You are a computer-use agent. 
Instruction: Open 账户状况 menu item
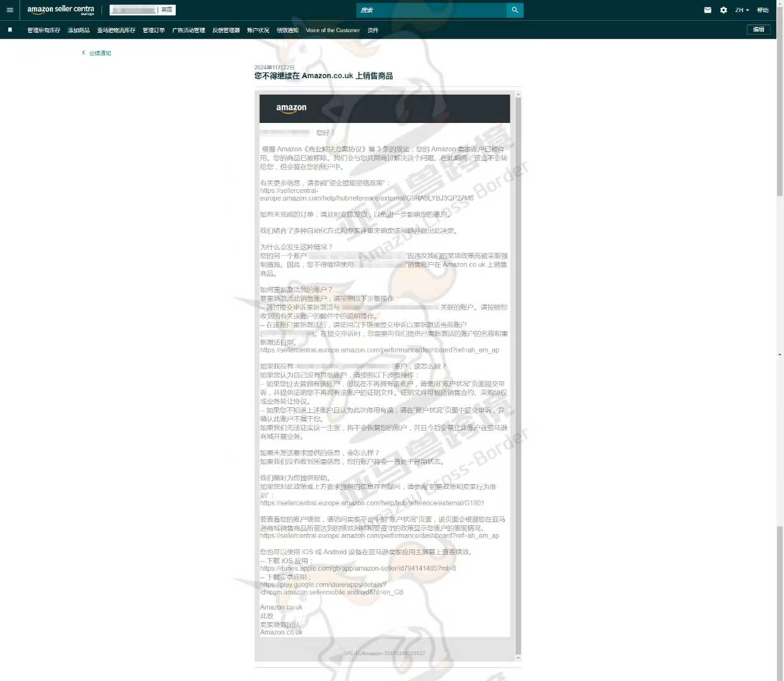click(258, 30)
